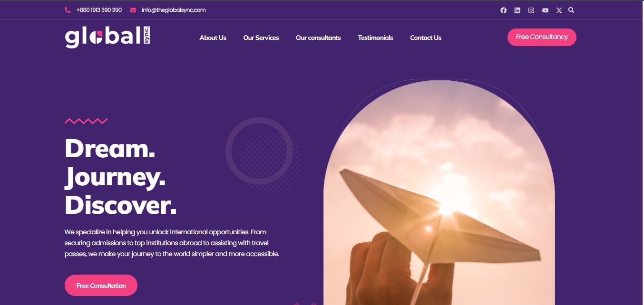Open the Our Services menu item
The height and width of the screenshot is (305, 644).
261,38
